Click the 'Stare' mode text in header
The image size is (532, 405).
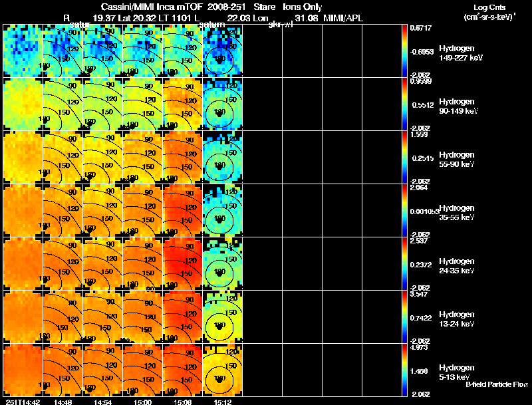(265, 7)
